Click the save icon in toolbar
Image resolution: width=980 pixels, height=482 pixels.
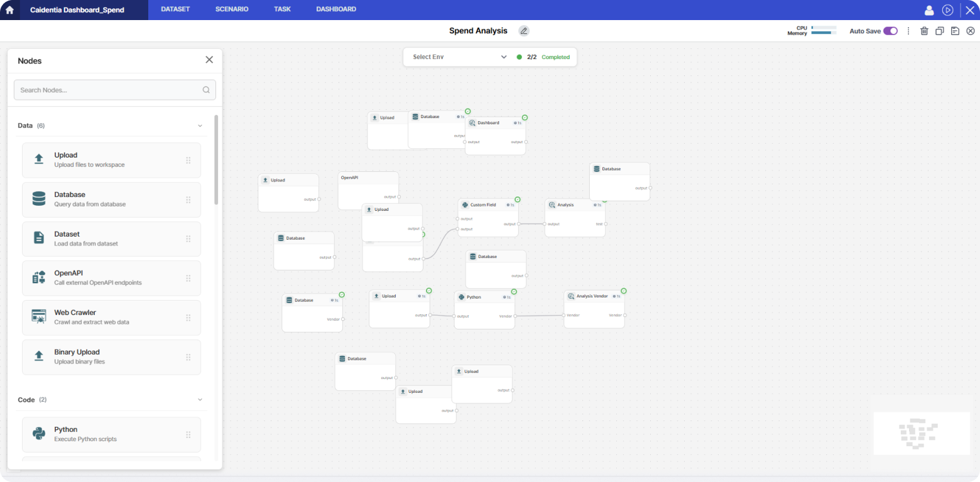(955, 31)
